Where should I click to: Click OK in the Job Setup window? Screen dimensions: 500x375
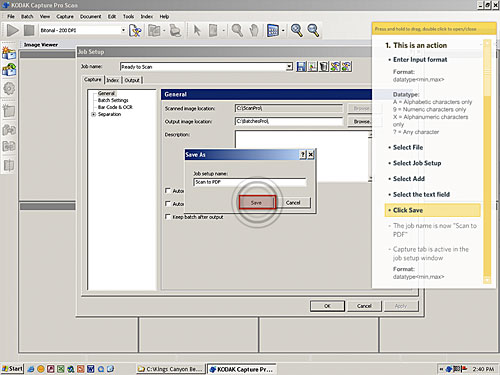click(327, 306)
